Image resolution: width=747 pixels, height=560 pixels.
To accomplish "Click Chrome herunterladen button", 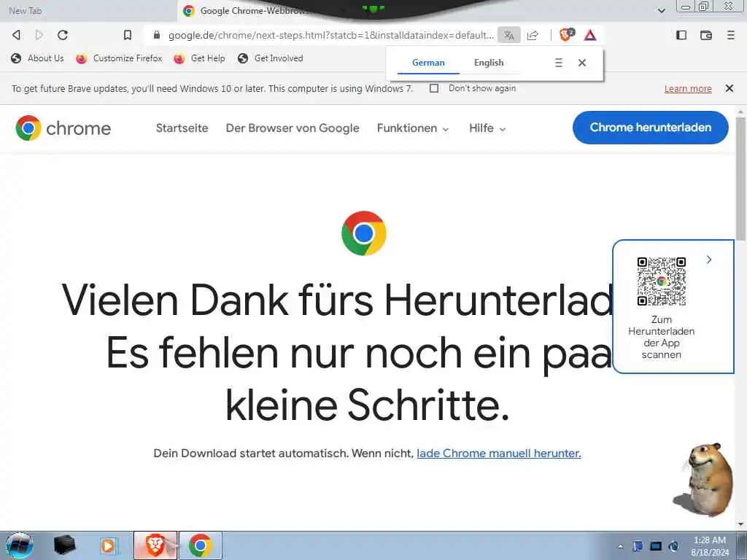I will 650,127.
